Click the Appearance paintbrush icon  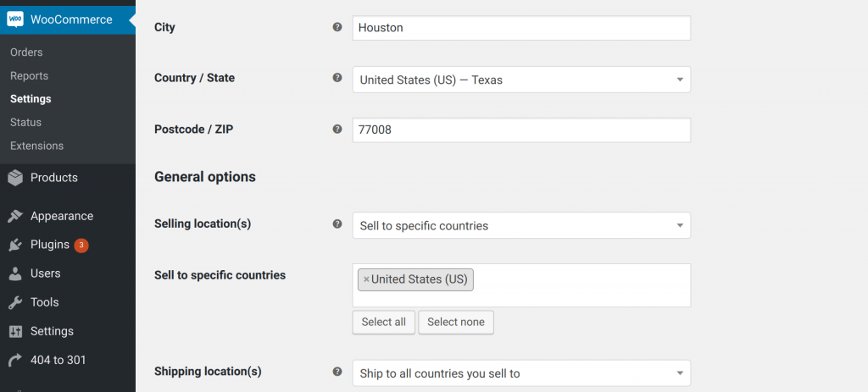15,216
